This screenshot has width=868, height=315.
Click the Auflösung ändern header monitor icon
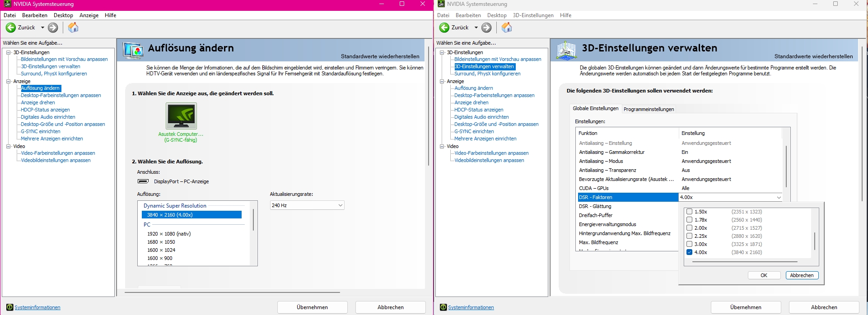pos(134,51)
